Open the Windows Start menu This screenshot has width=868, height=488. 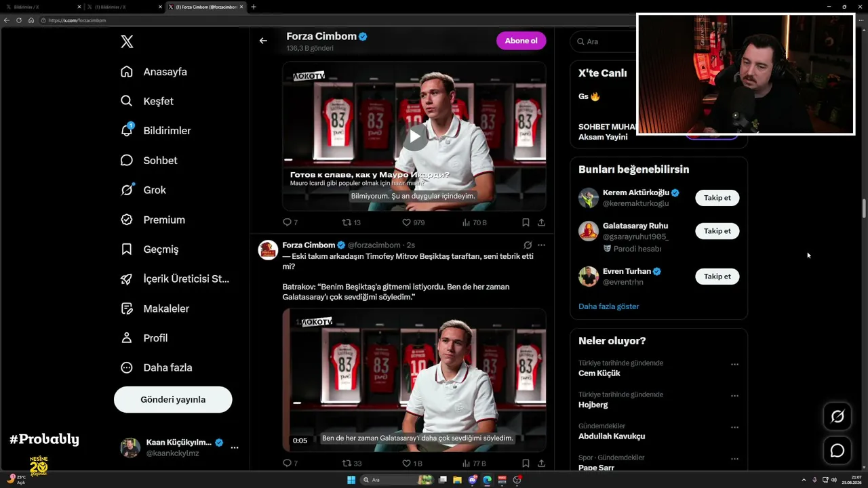[351, 480]
